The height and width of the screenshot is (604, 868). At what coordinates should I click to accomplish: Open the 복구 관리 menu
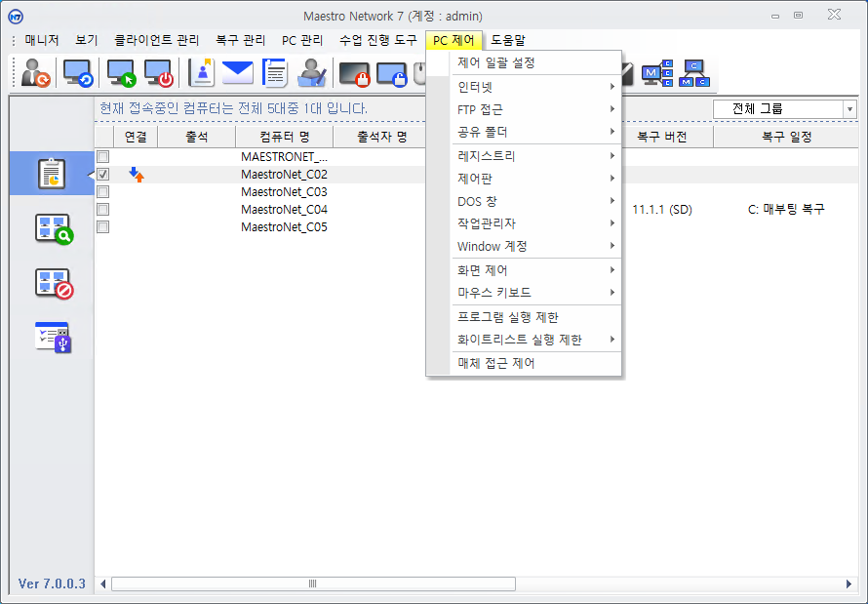coord(240,40)
